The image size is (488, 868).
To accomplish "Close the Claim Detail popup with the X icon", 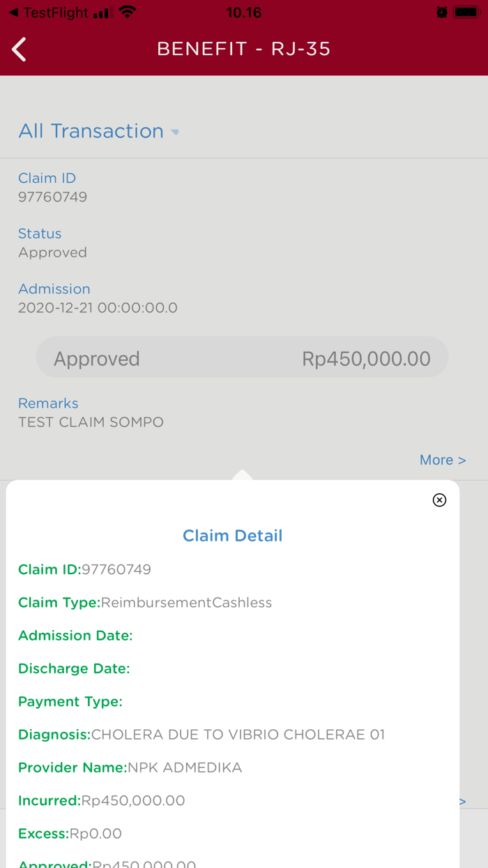I will tap(439, 500).
